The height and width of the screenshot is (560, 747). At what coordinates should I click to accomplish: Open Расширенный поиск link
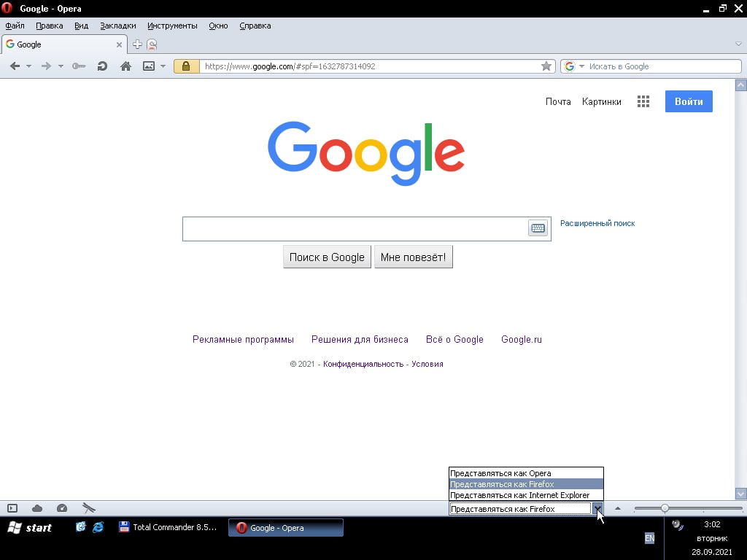pos(597,223)
